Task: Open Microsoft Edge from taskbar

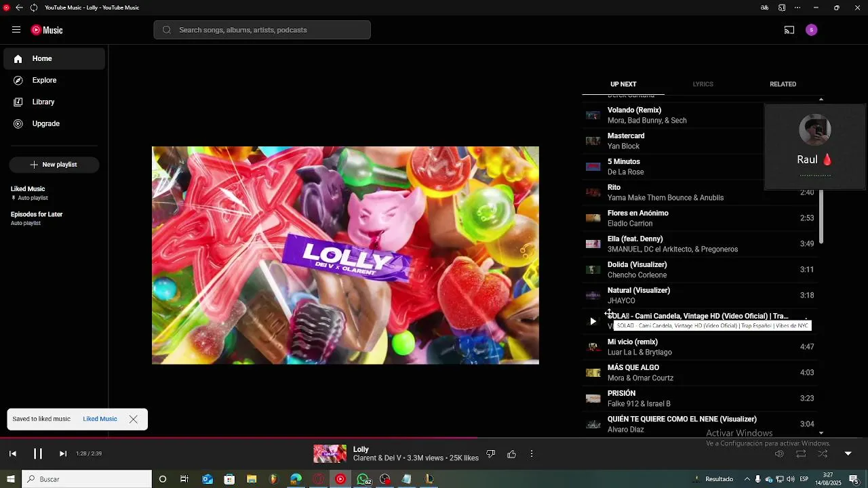Action: [x=296, y=479]
